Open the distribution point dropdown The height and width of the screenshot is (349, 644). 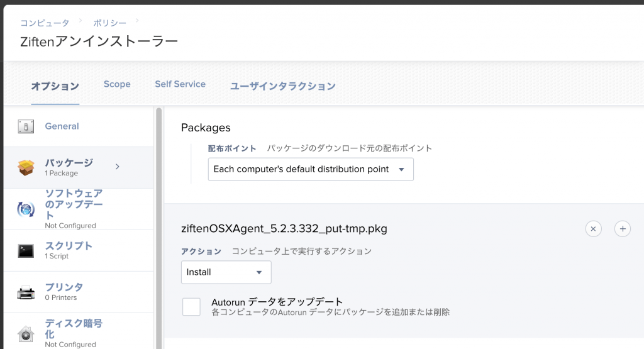click(x=311, y=169)
